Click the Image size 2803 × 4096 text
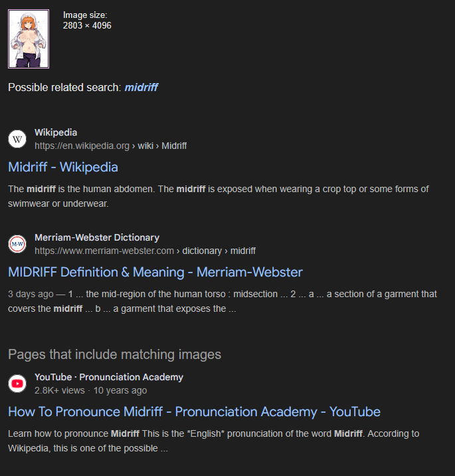Screen dimensions: 455x476 pyautogui.click(x=87, y=21)
